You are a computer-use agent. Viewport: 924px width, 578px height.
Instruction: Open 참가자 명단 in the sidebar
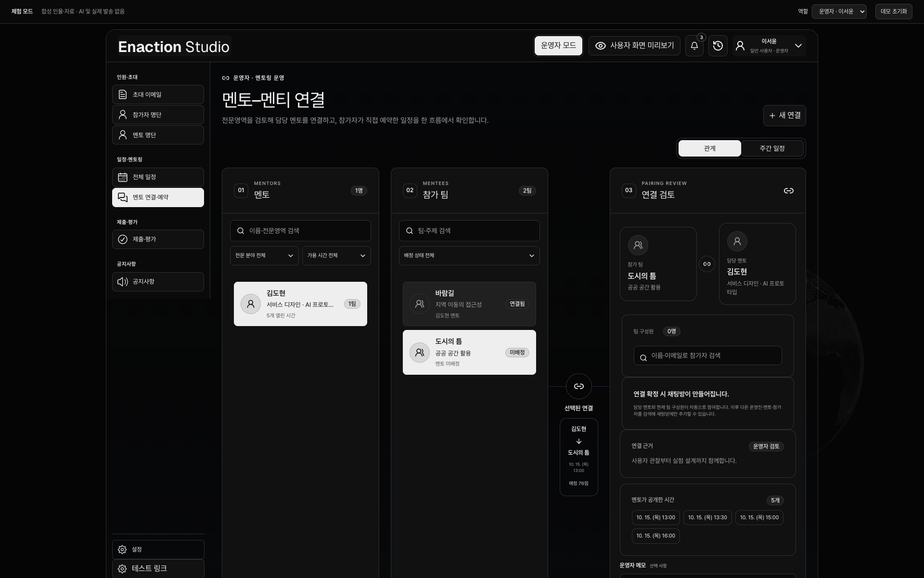(x=158, y=115)
